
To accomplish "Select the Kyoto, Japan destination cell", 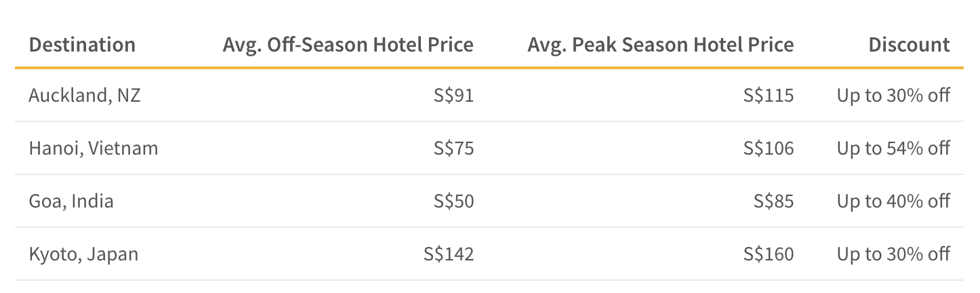I will tap(83, 254).
